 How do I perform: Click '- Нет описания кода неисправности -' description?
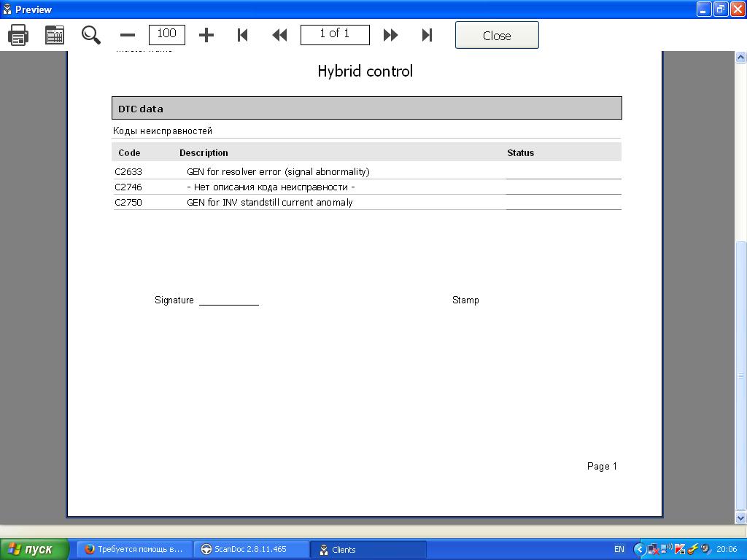271,187
